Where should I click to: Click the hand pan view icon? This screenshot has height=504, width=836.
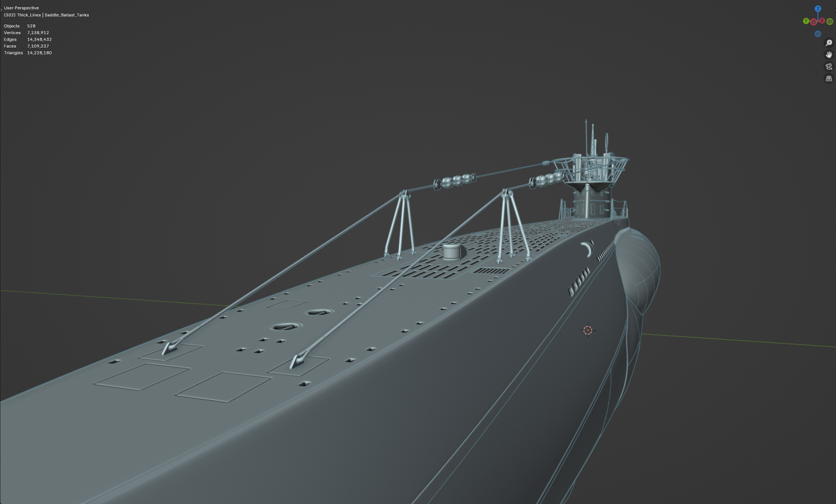click(x=828, y=55)
